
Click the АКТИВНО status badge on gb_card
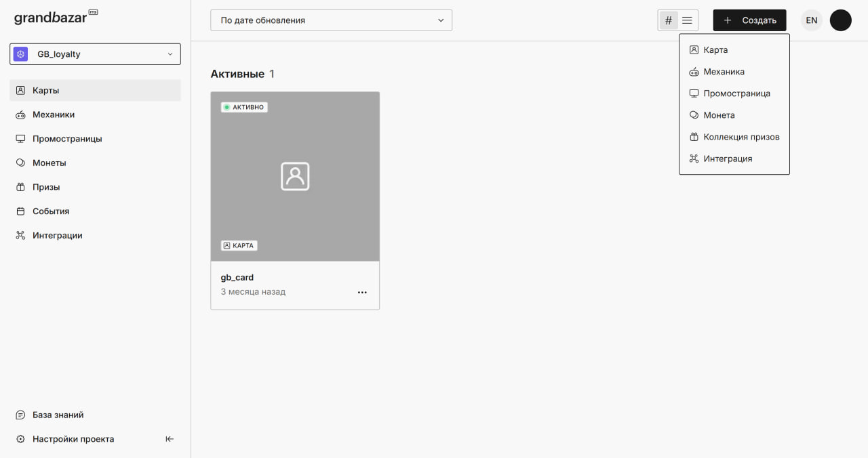coord(244,107)
